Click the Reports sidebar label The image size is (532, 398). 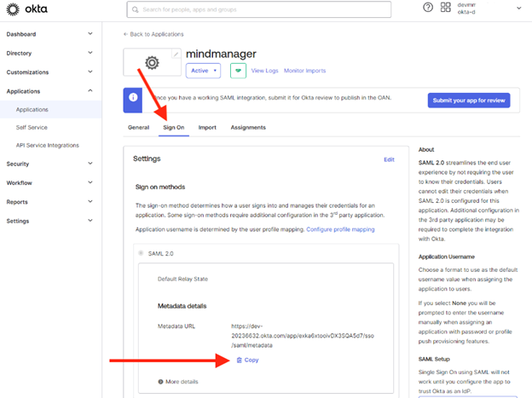click(x=17, y=202)
